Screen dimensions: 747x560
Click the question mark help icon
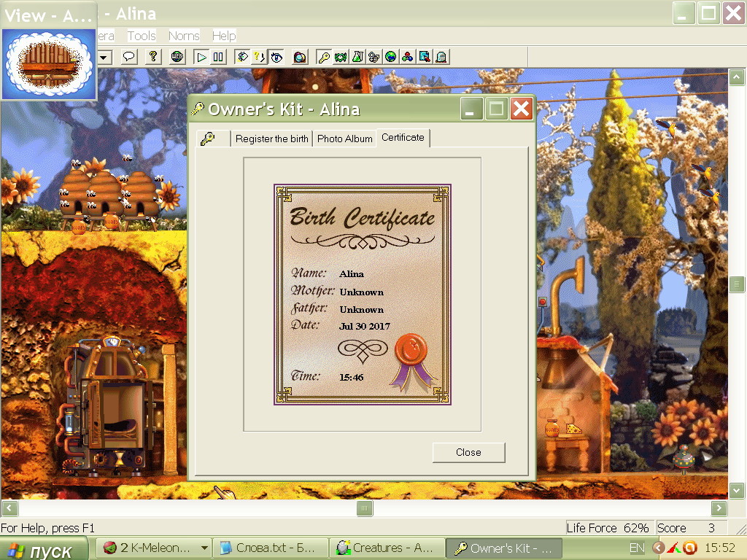coord(153,57)
